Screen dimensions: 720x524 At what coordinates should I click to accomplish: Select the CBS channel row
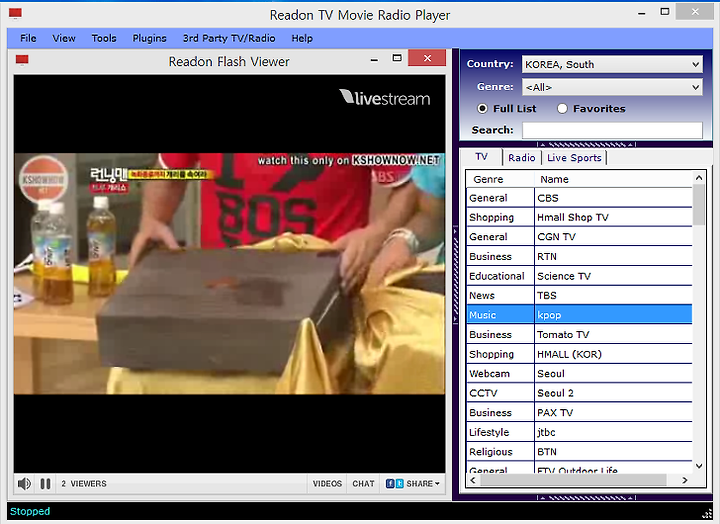click(579, 198)
